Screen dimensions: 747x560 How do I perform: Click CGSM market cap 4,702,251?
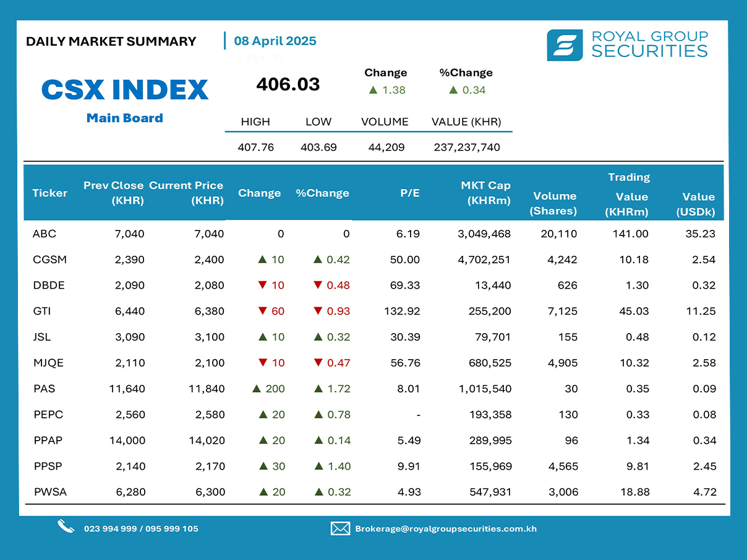click(x=484, y=260)
